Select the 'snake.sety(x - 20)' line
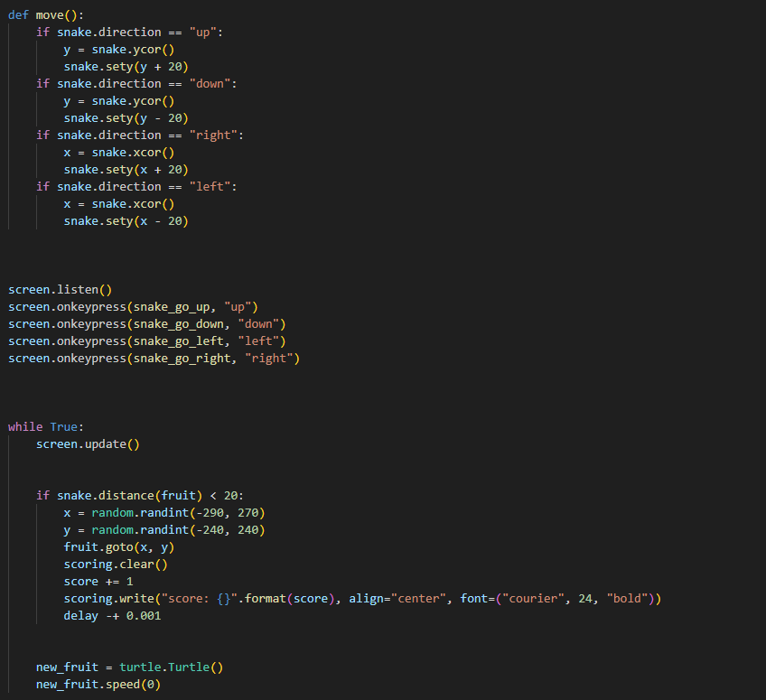This screenshot has height=700, width=766. coord(126,220)
